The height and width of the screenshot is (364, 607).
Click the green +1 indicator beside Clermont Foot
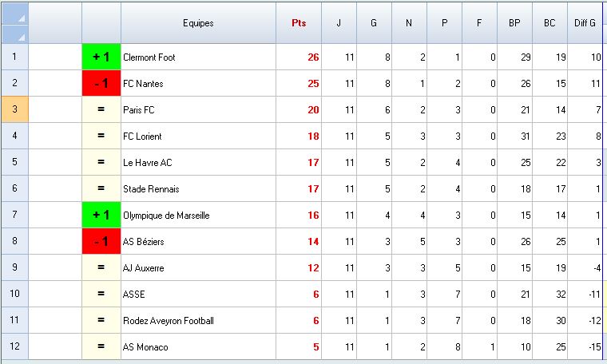101,57
